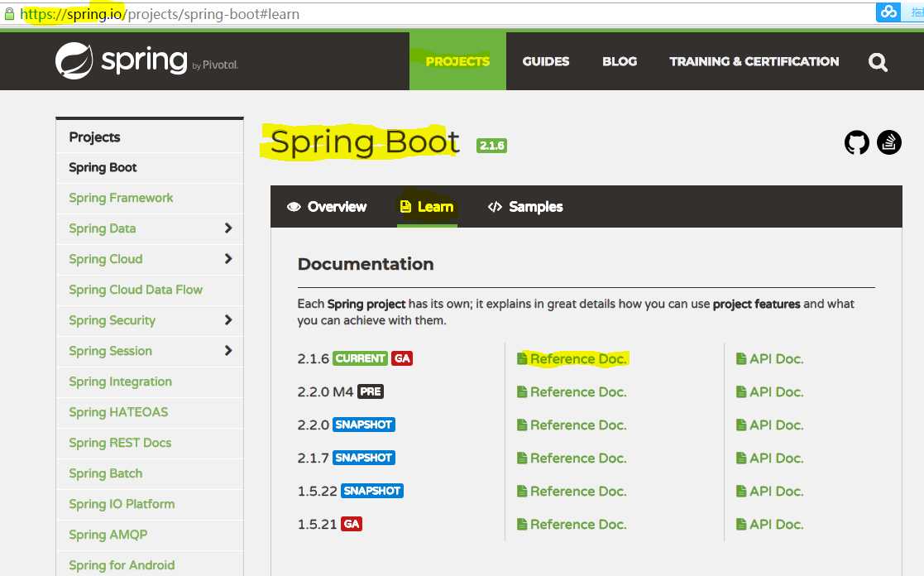The image size is (924, 576).
Task: Open the BLOG navigation item
Action: [x=620, y=61]
